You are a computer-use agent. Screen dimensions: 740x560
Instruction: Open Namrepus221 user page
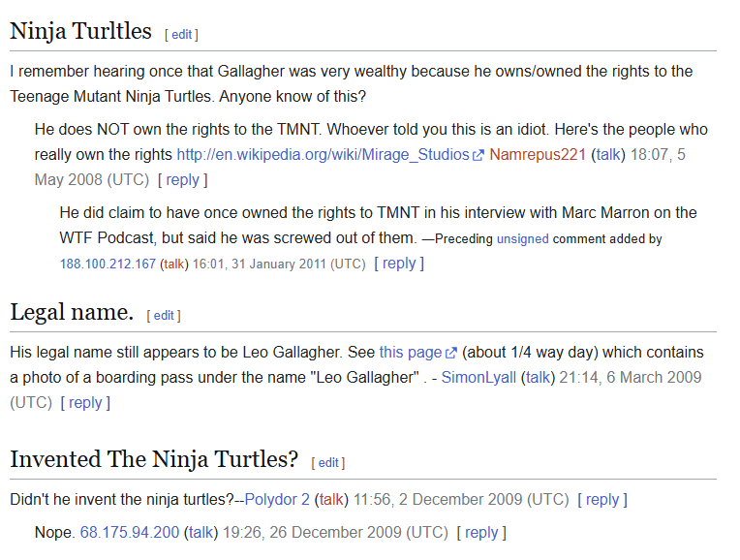point(538,154)
